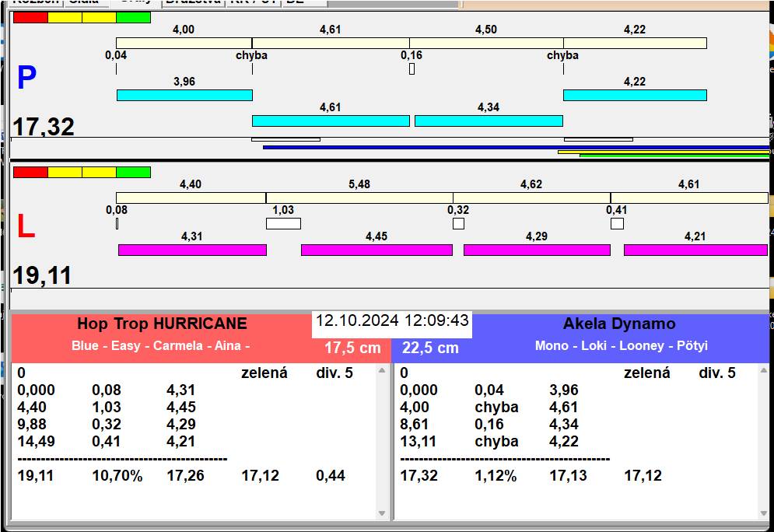This screenshot has height=532, width=774.
Task: Click the race timestamp 12.10.2024 12:09:43
Action: point(392,321)
